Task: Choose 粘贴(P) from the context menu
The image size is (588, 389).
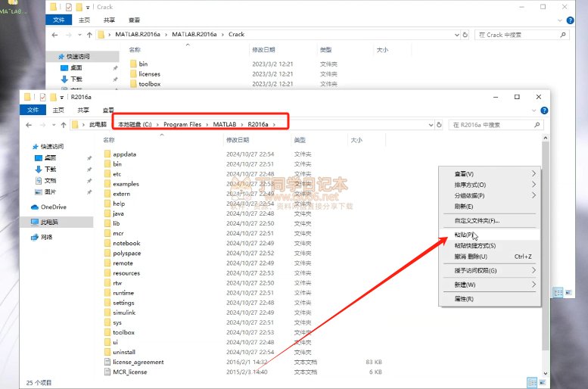Action: 465,235
